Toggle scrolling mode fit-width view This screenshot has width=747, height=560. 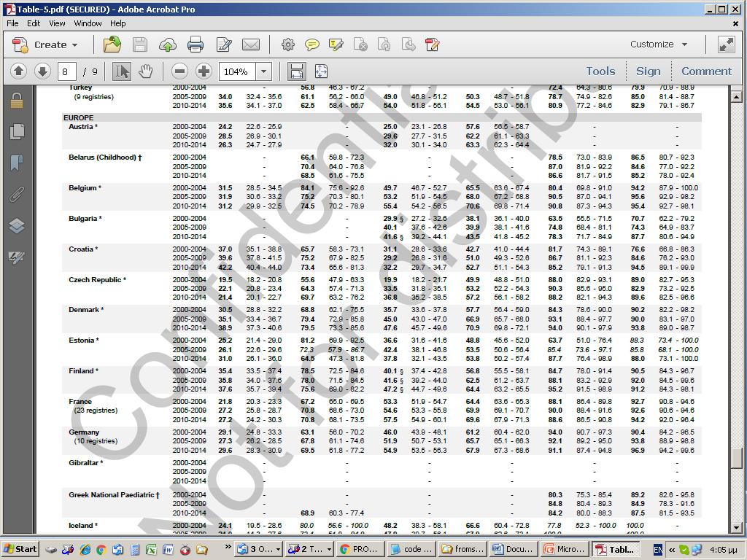coord(296,71)
